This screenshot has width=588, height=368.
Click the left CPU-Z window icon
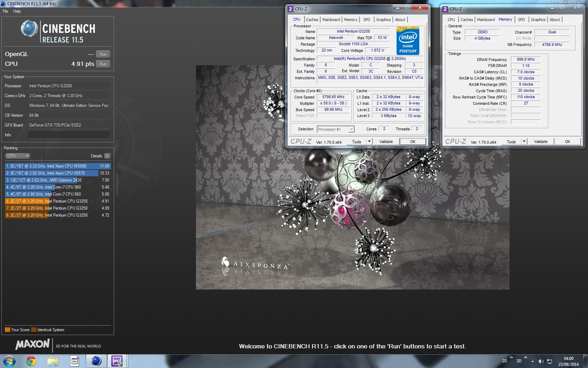[290, 9]
